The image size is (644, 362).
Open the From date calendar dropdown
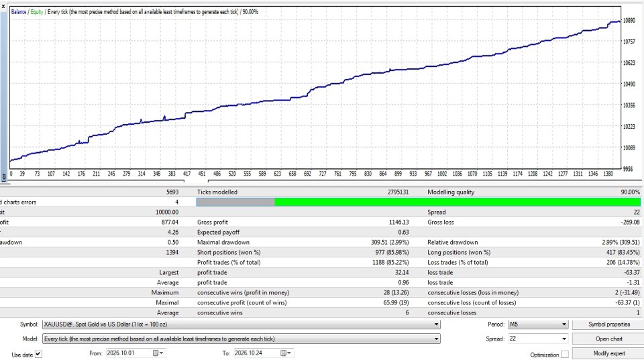pyautogui.click(x=158, y=353)
